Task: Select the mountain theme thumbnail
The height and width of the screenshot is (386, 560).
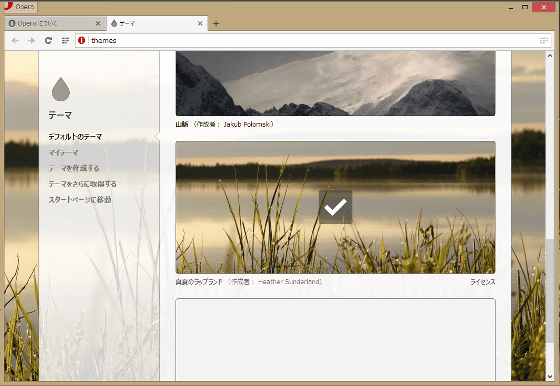Action: pyautogui.click(x=335, y=83)
